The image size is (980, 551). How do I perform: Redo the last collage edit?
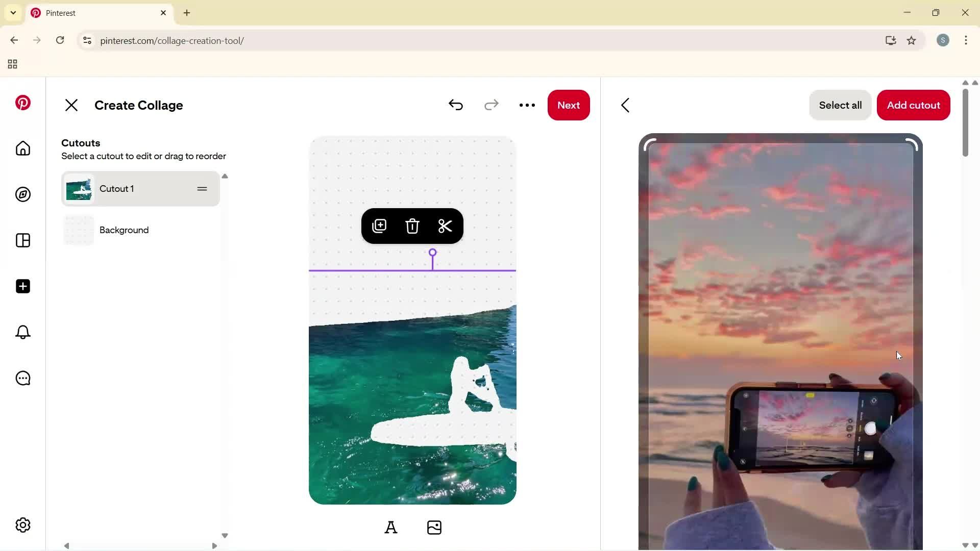point(491,105)
